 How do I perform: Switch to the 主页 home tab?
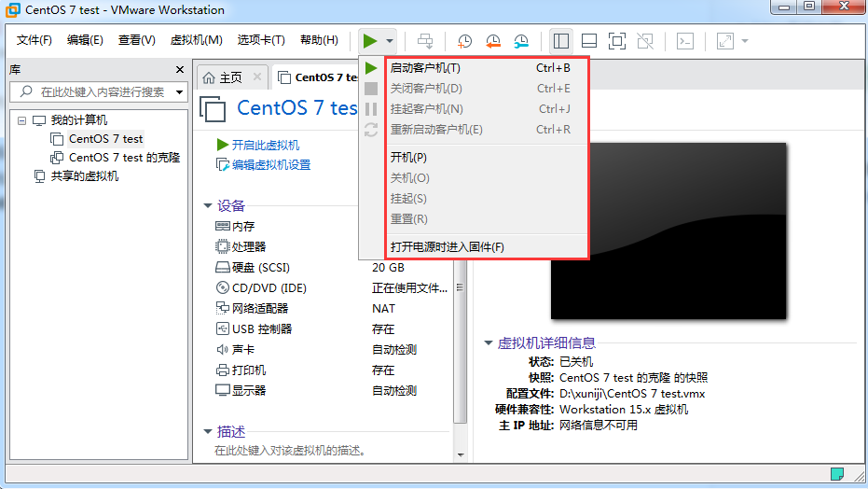[x=230, y=77]
